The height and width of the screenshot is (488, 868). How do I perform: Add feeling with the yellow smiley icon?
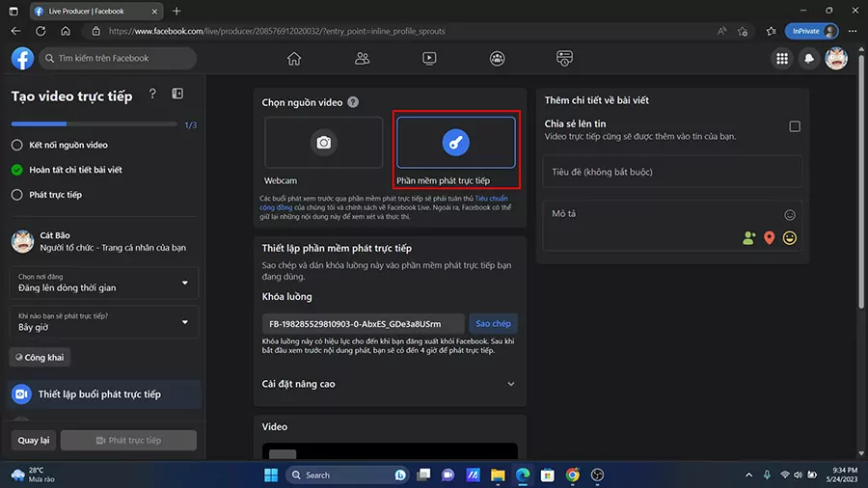(789, 238)
